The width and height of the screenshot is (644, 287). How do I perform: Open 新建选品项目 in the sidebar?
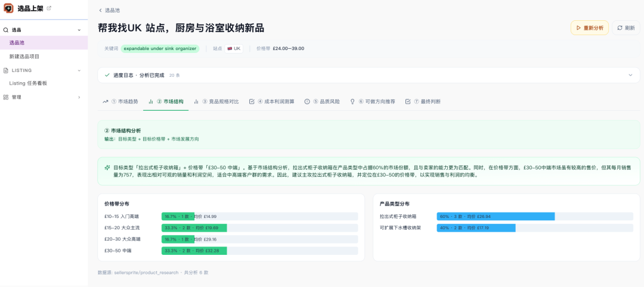(44, 57)
